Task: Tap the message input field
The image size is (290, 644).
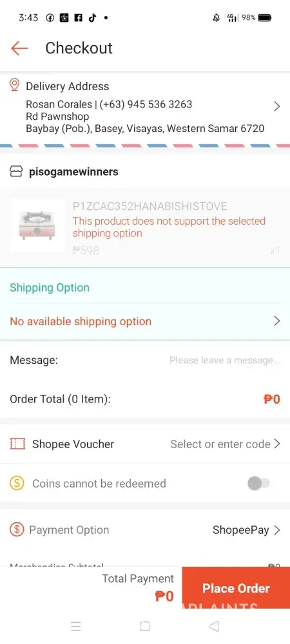Action: click(x=225, y=360)
